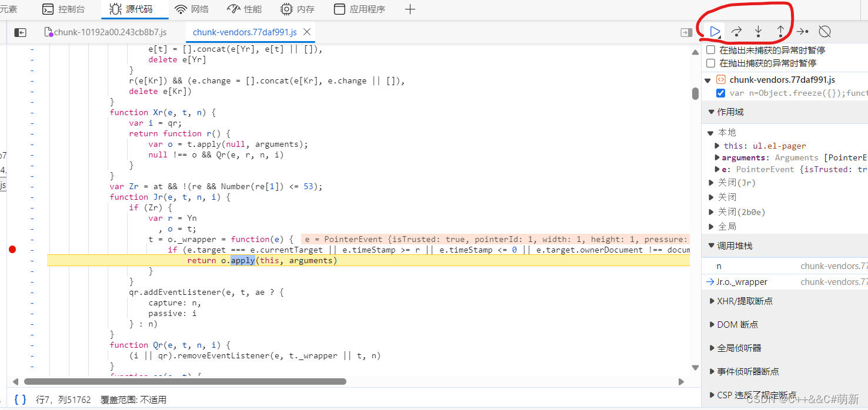Expand the 关闭(Jr) closure scope

[711, 183]
